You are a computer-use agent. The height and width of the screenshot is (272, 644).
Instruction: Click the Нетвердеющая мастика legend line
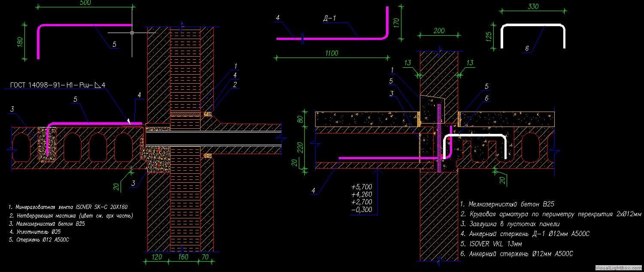click(71, 215)
